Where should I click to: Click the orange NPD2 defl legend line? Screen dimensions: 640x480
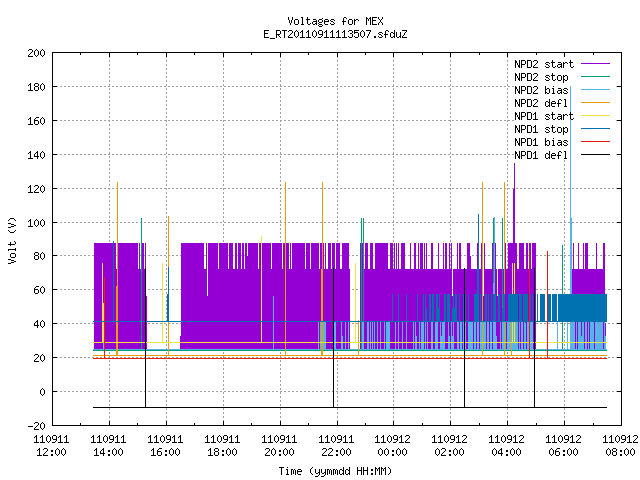click(x=595, y=103)
